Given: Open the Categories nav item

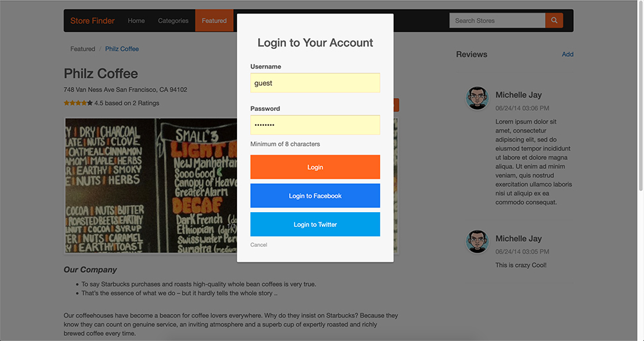Looking at the screenshot, I should click(x=173, y=21).
